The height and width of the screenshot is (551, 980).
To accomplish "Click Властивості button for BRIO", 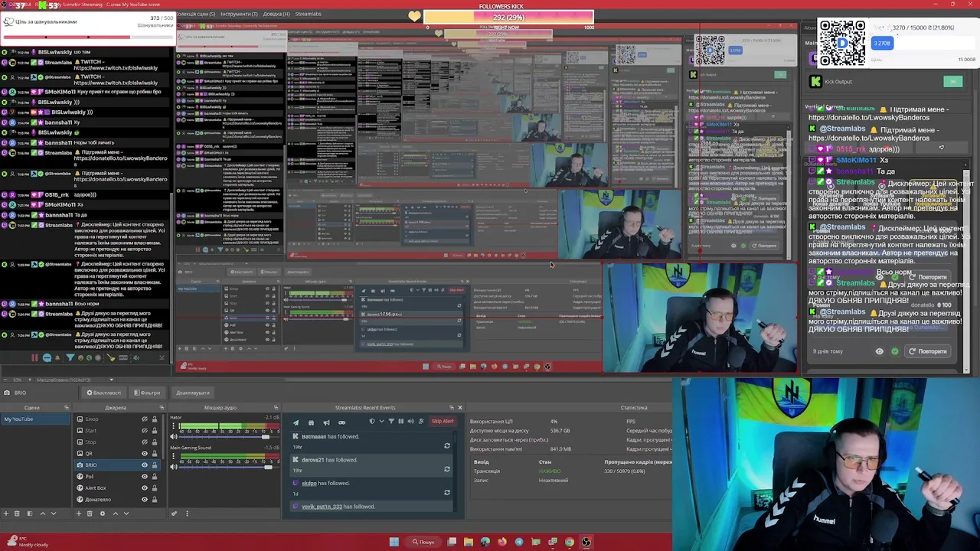I will (x=104, y=393).
